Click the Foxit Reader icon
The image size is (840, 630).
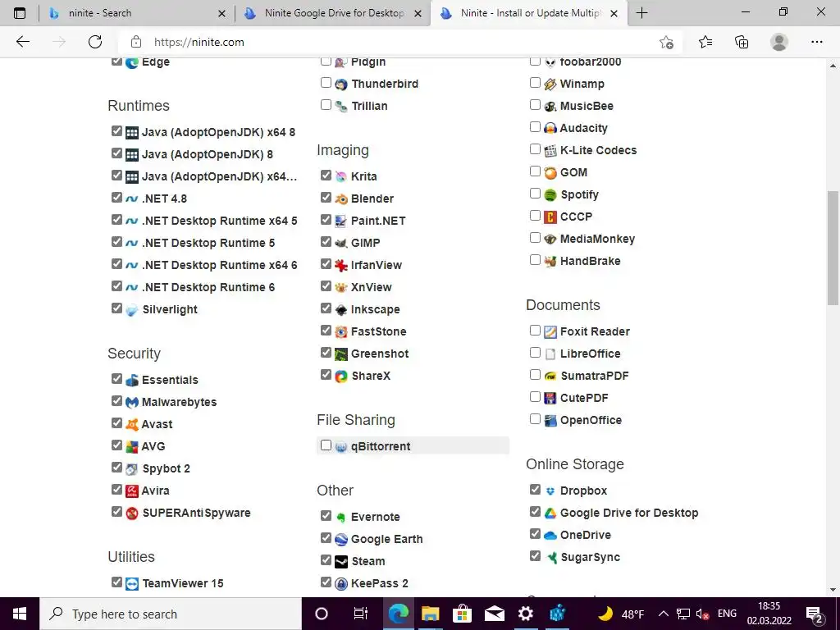pyautogui.click(x=550, y=331)
